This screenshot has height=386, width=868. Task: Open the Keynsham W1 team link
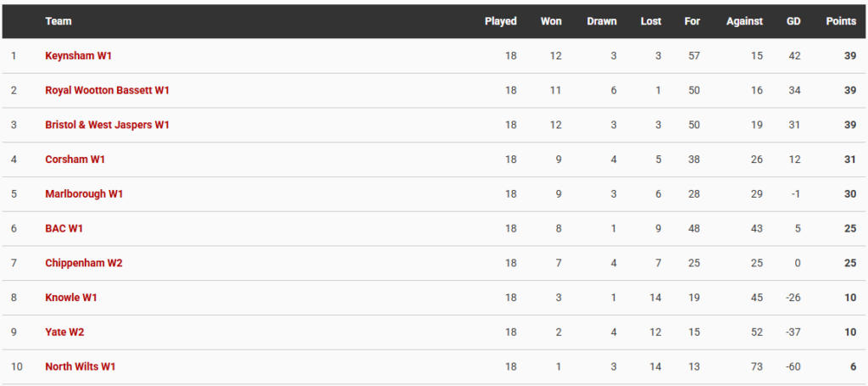point(79,55)
